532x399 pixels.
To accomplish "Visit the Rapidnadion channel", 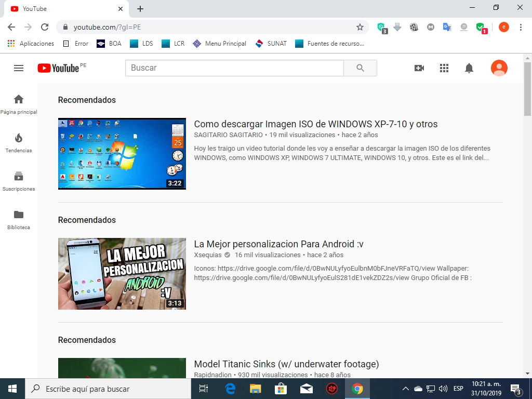I will 212,375.
